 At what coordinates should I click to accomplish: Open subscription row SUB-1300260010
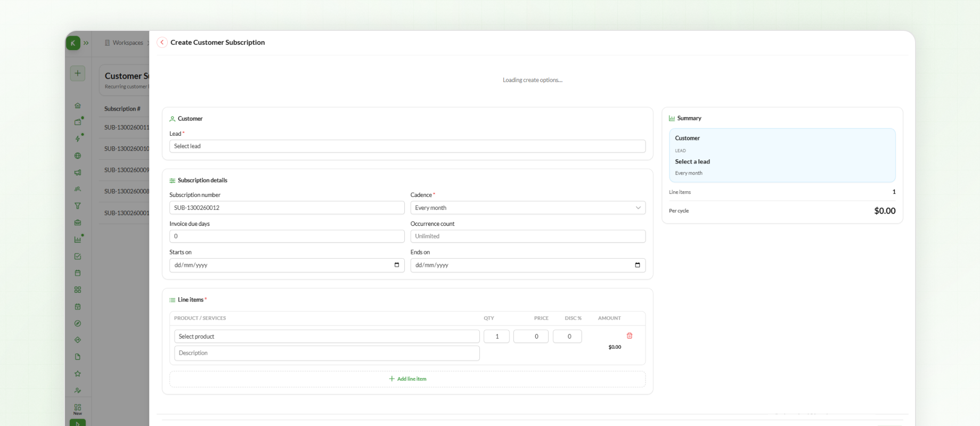click(127, 149)
